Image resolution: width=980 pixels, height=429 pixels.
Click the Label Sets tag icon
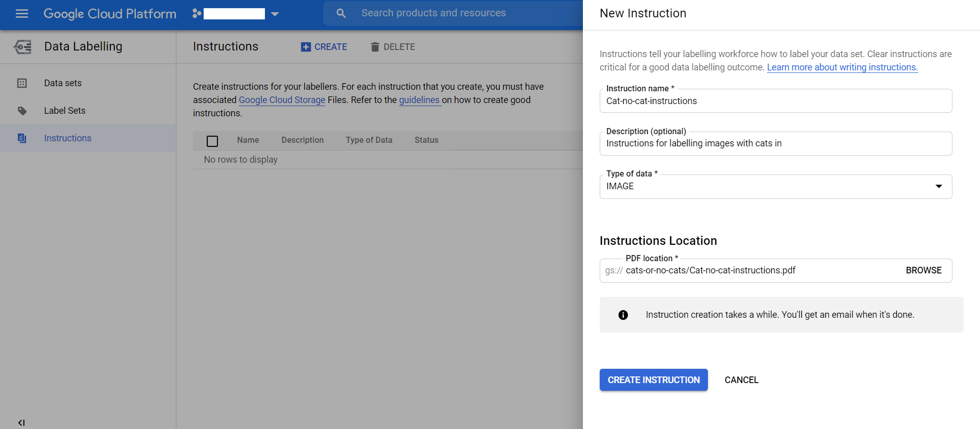(22, 111)
